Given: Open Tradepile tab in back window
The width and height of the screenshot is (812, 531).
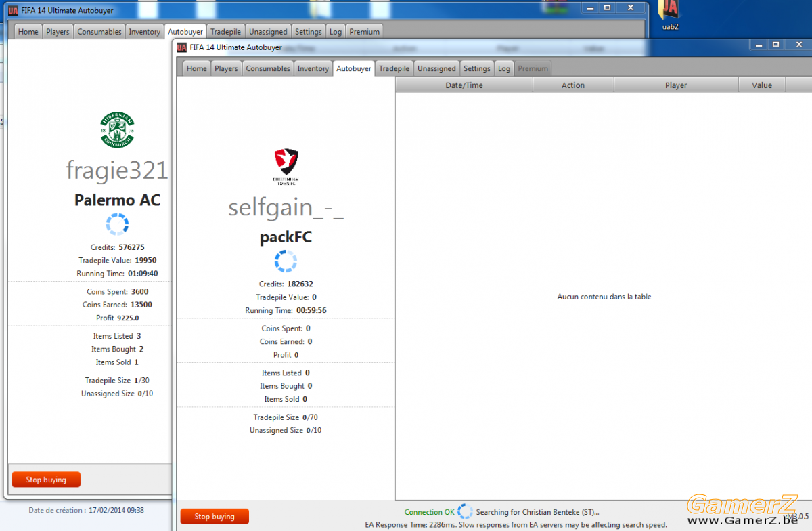Looking at the screenshot, I should [225, 31].
